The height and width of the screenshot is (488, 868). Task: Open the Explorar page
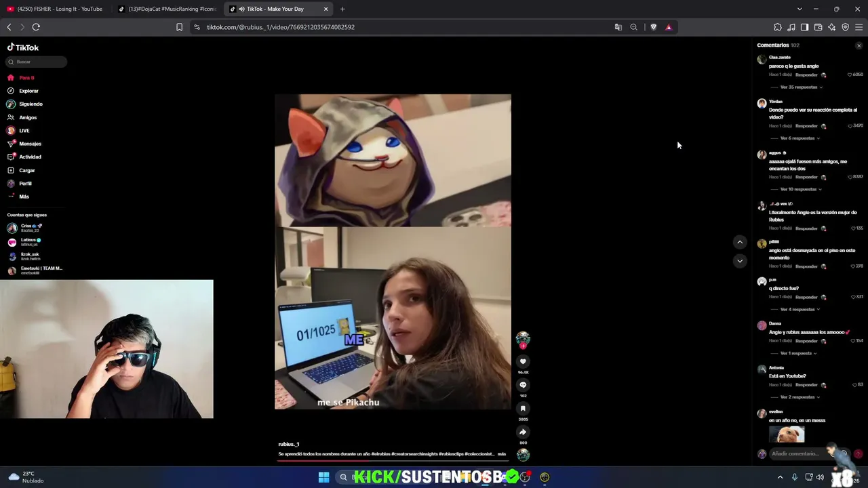[x=23, y=91]
